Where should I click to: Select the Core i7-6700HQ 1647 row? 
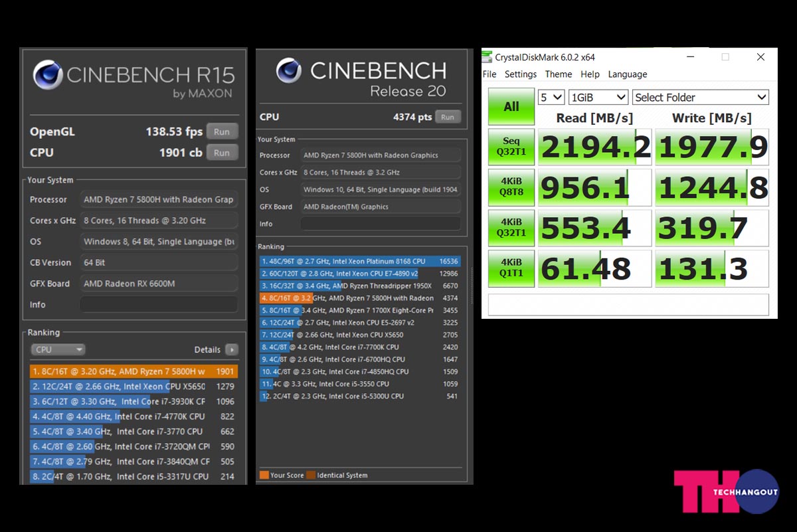(360, 359)
